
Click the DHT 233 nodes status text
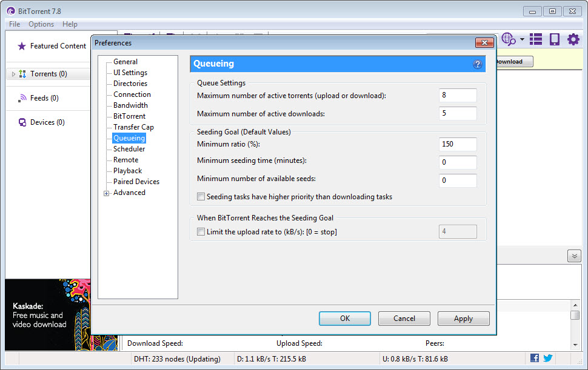(x=177, y=358)
